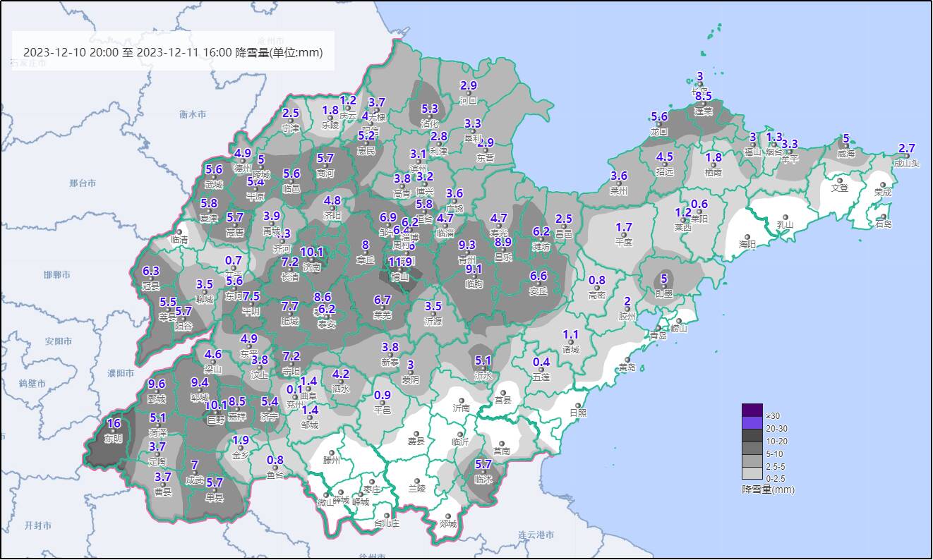Screen dimensions: 933x560
Task: Click the 0.4 value above 五莲
Action: 541,362
